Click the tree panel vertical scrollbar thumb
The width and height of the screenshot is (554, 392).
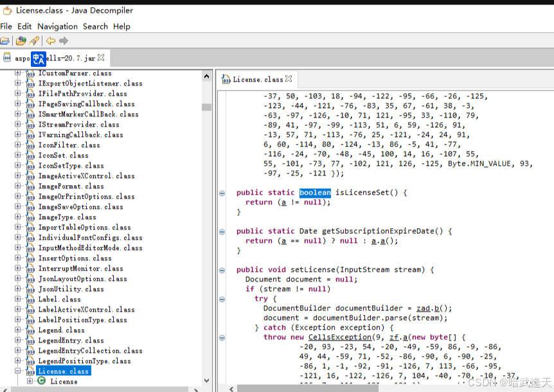click(207, 107)
